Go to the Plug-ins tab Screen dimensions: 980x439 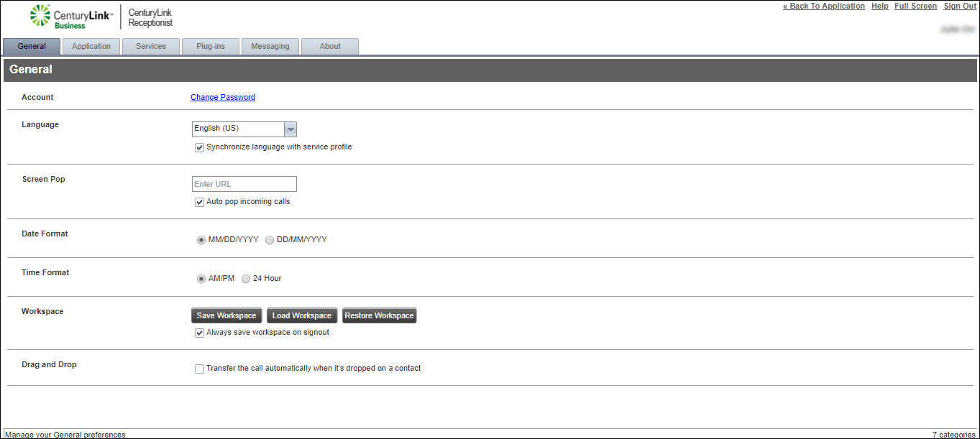pyautogui.click(x=211, y=46)
